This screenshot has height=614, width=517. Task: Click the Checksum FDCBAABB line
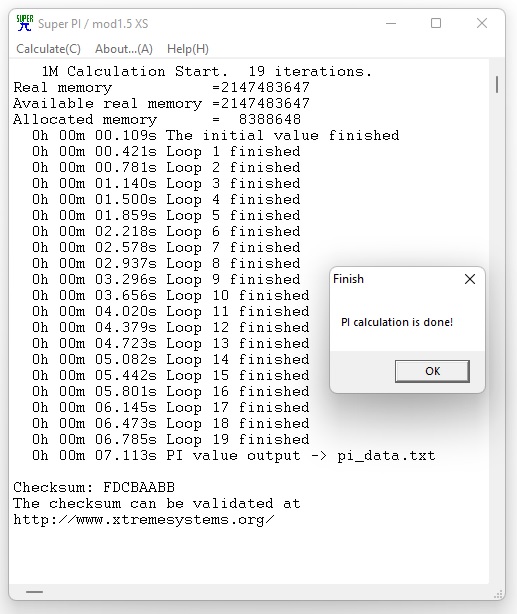94,487
